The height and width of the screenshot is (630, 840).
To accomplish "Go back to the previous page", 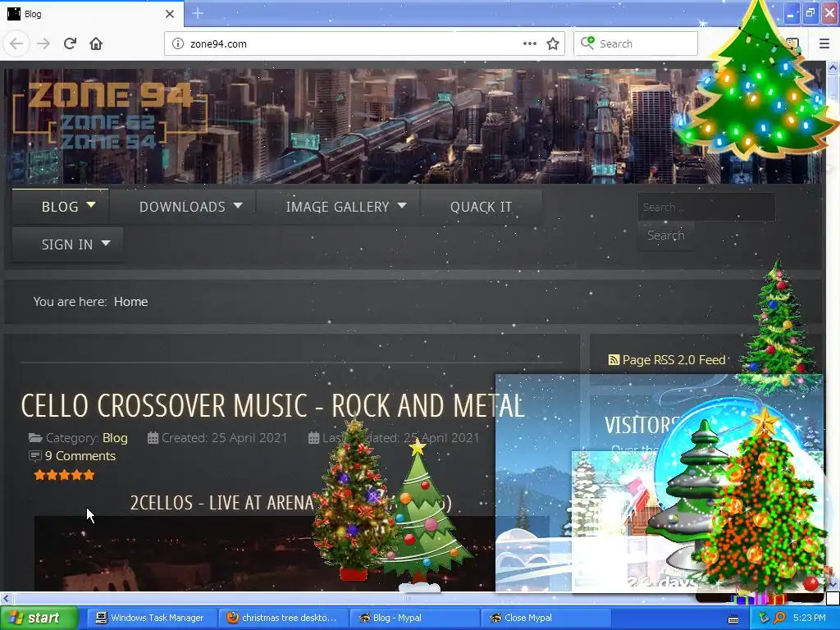I will tap(16, 43).
